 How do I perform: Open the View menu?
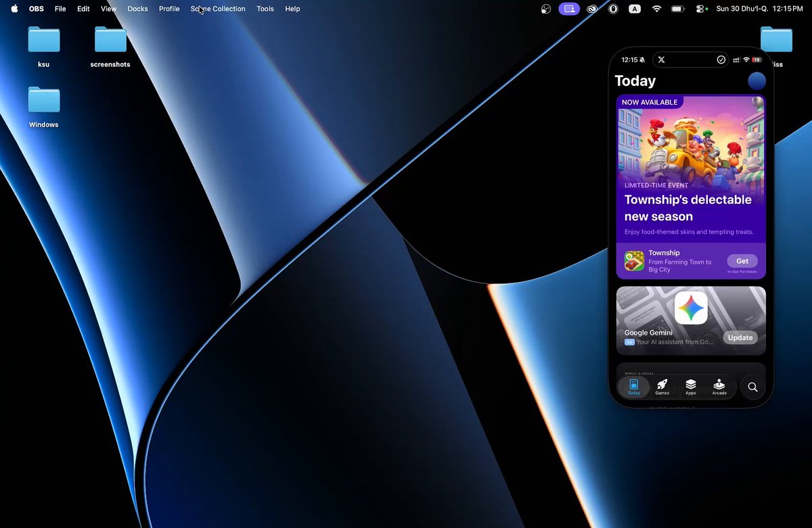[108, 9]
